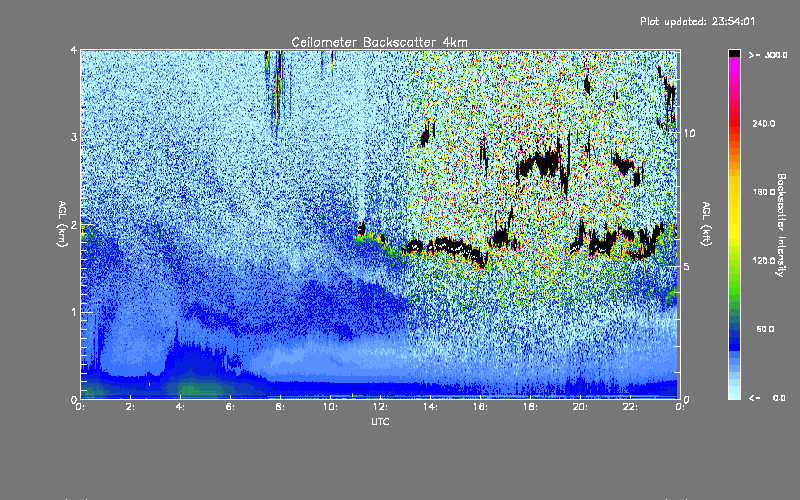
Task: Click the '5' kft right-axis tick label
Action: click(687, 266)
